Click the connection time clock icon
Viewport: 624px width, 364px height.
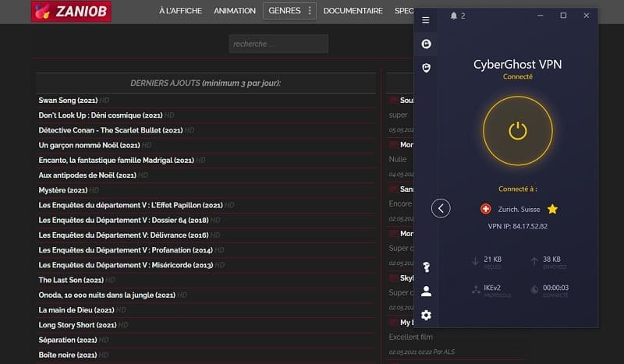[534, 290]
